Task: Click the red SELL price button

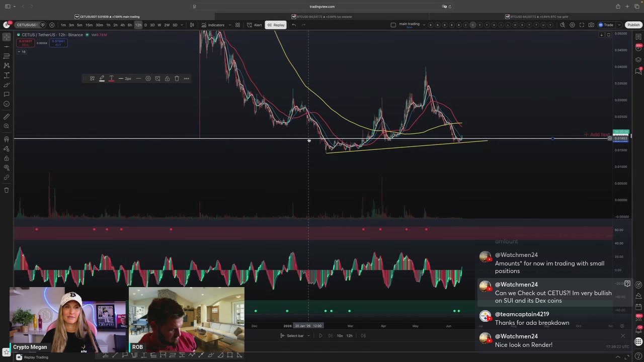Action: 25,43
